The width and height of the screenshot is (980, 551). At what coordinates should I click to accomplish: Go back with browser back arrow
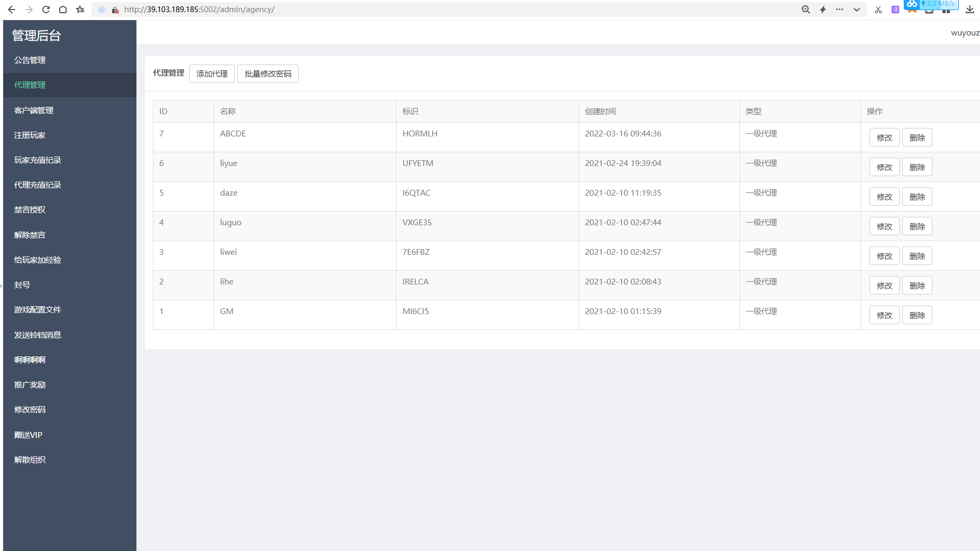tap(12, 10)
